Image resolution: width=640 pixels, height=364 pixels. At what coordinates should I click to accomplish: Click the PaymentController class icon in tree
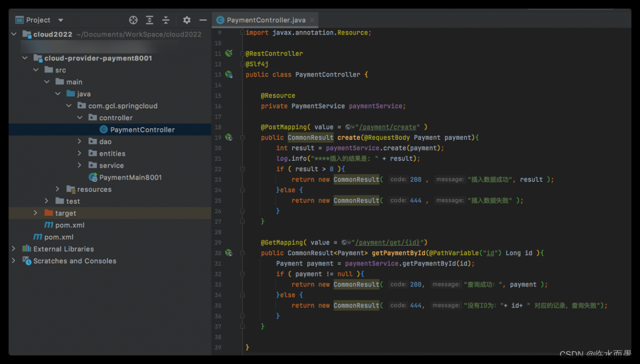(x=103, y=130)
